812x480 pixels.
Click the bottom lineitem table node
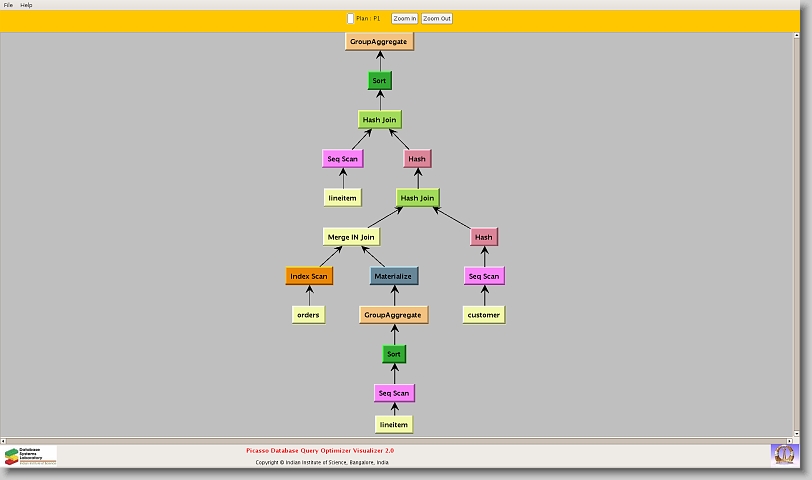tap(394, 425)
